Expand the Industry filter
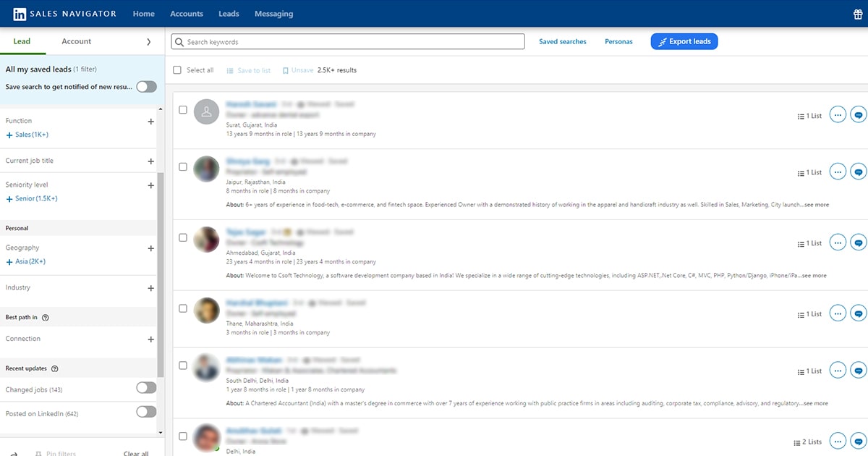 (x=150, y=288)
